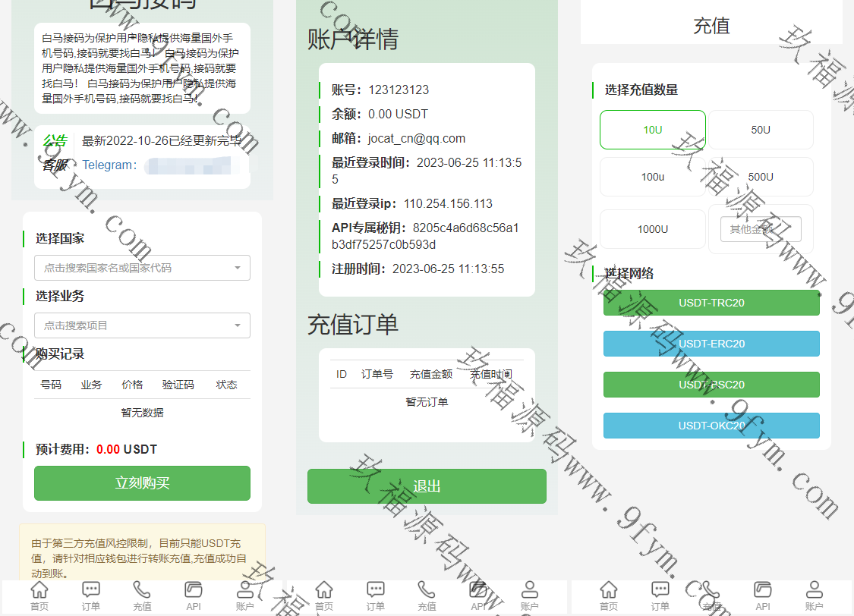Open 订单 orders icon on the purchase page
Viewport: 854px width, 616px height.
91,590
